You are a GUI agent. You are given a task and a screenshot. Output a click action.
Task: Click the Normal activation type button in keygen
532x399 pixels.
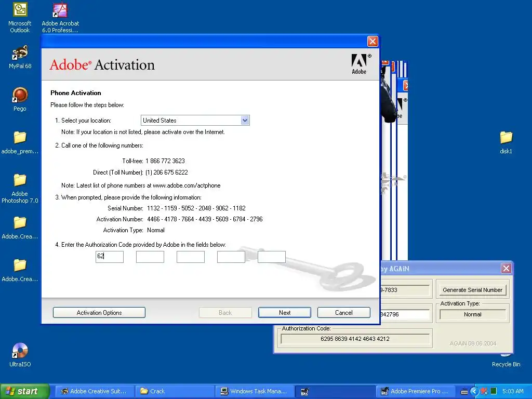[473, 314]
